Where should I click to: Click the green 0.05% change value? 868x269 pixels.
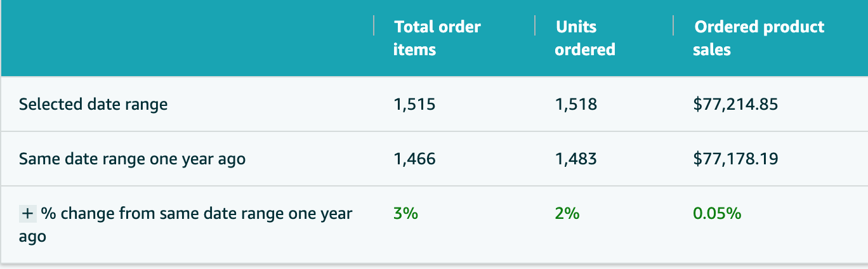point(717,214)
